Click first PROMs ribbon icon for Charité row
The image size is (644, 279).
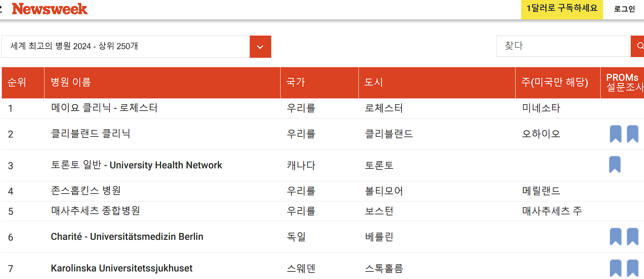coord(616,237)
